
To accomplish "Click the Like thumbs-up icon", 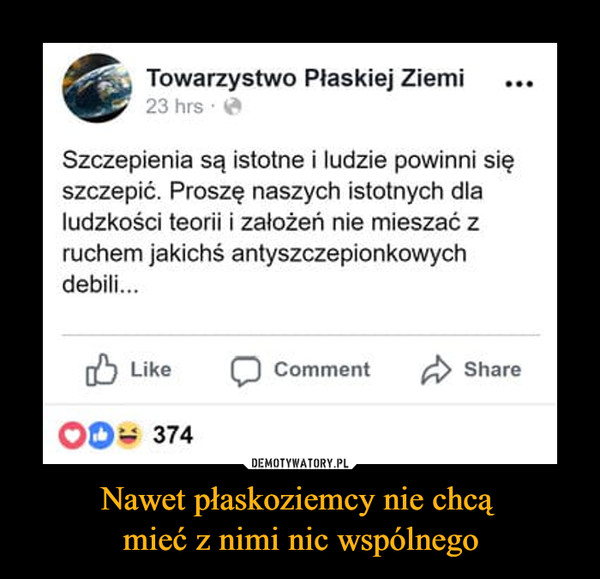I will (x=101, y=370).
